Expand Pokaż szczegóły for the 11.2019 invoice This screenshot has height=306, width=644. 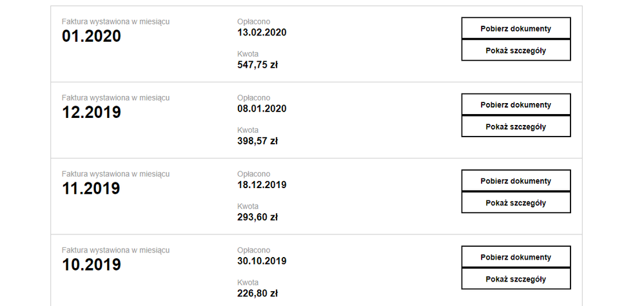516,203
